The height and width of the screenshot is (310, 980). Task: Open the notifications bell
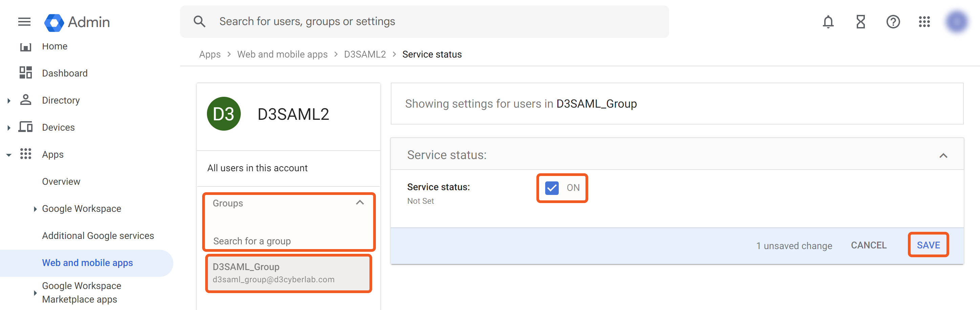[x=828, y=22]
